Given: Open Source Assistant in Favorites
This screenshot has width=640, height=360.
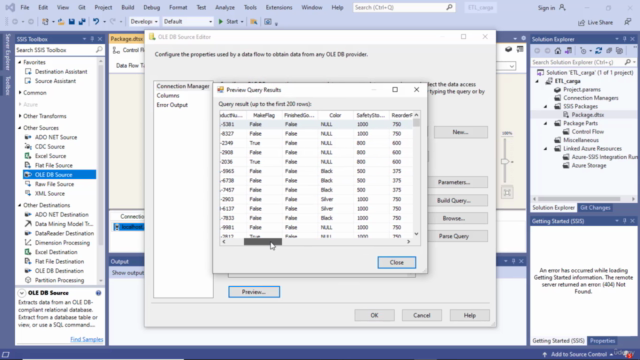Looking at the screenshot, I should (55, 81).
